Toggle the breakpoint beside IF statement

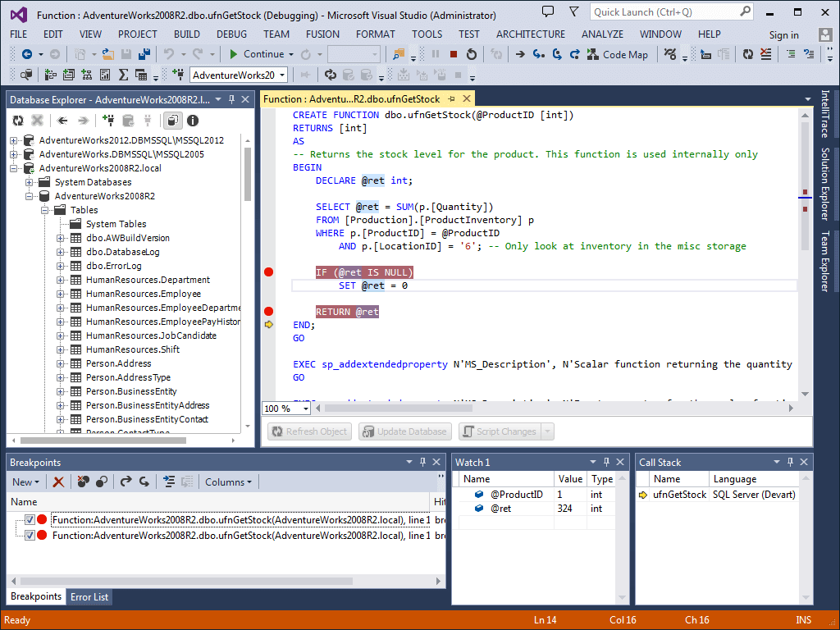pyautogui.click(x=267, y=272)
